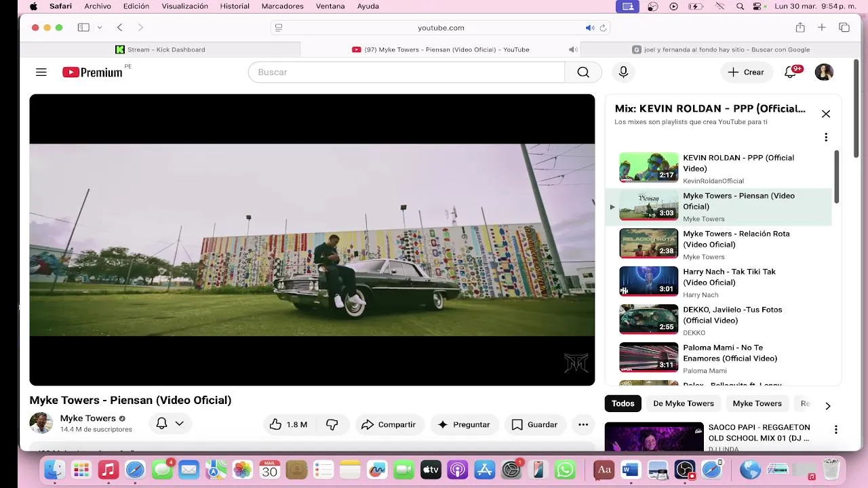Start voice search with the microphone

623,72
